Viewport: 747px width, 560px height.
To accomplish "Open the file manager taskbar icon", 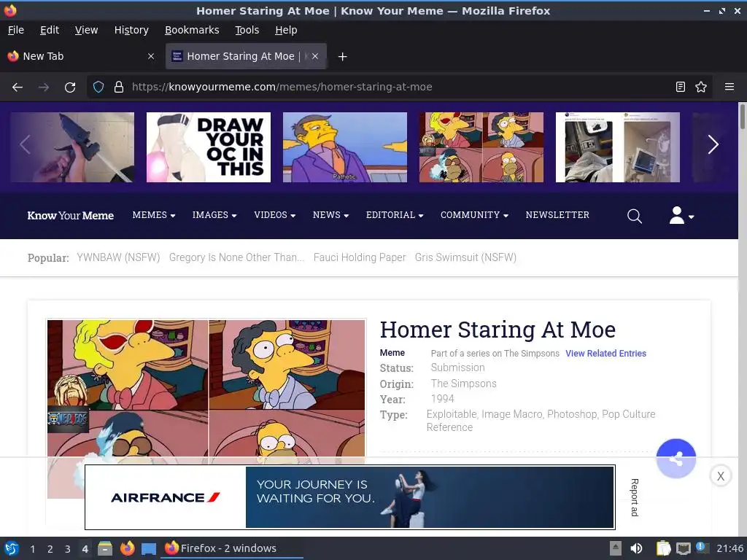I will coord(105,548).
